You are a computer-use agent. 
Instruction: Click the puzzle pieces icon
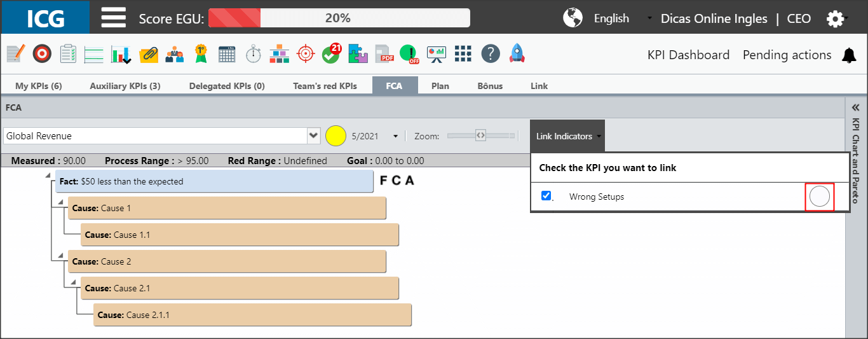pos(358,54)
